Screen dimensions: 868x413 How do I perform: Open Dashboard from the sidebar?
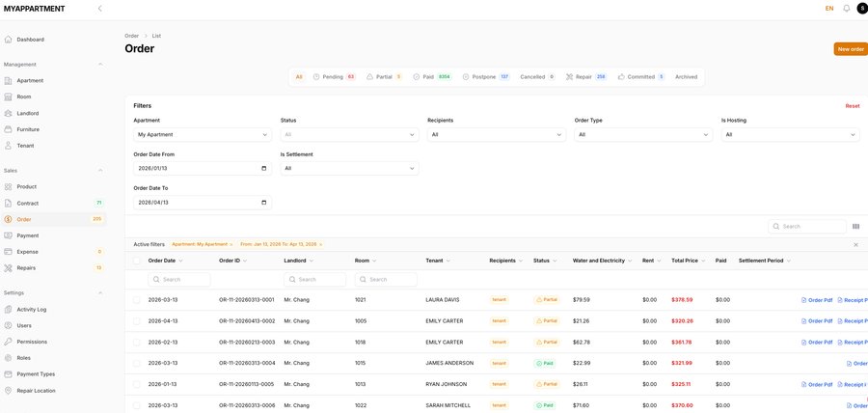31,40
